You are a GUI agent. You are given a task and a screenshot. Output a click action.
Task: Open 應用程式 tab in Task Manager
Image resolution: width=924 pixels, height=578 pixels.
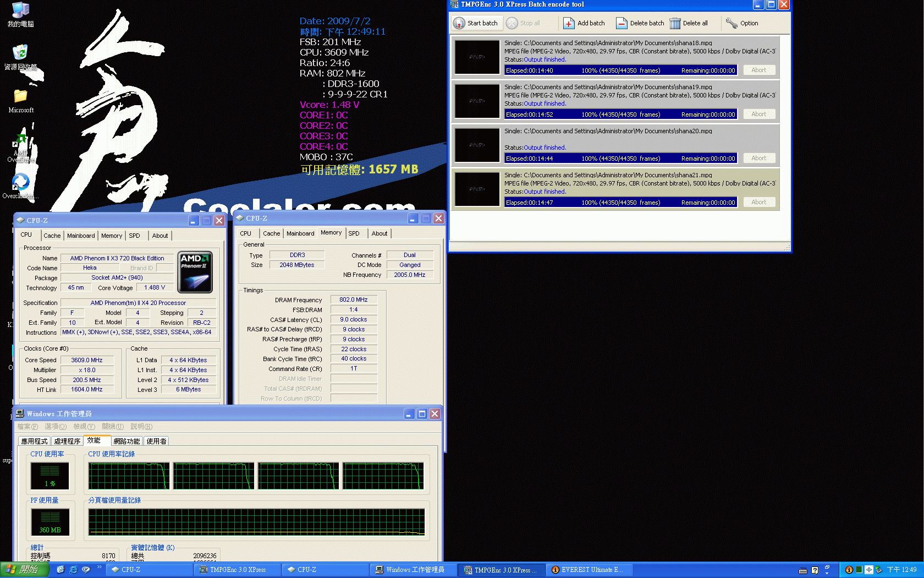34,441
